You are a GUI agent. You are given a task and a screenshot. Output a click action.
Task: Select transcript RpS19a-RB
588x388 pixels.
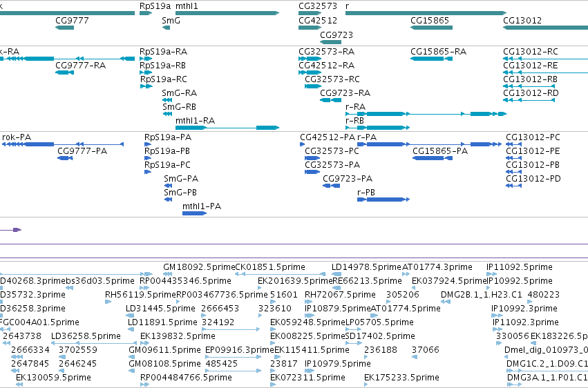tap(146, 72)
